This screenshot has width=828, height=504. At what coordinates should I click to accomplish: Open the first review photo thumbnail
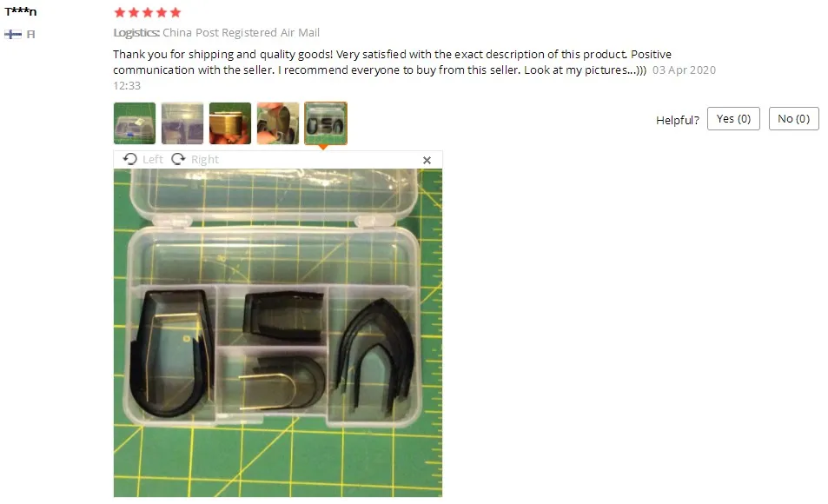[x=135, y=123]
